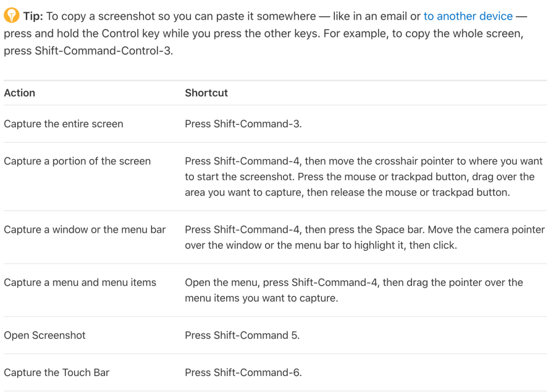Select the "Capture the Touch Bar" action
Viewport: 556px width, 392px height.
coord(57,372)
